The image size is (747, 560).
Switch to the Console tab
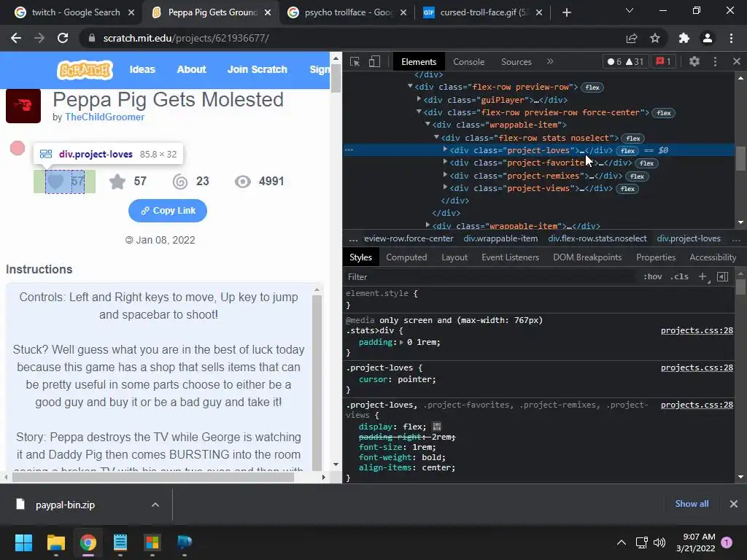point(469,62)
